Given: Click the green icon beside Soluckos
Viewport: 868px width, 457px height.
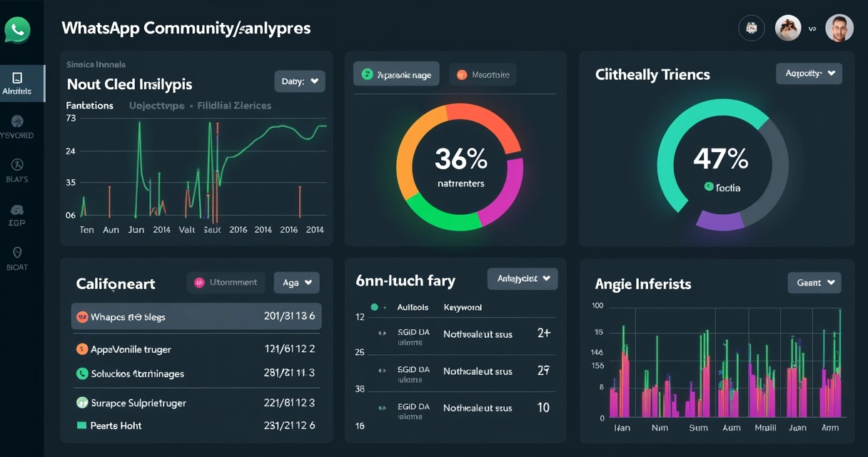Looking at the screenshot, I should coord(82,373).
